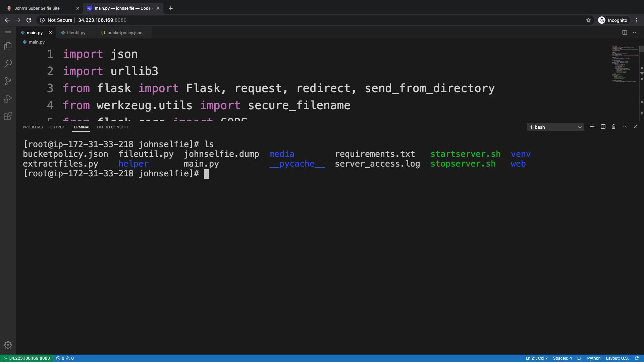Maximize terminal panel with up chevron

click(625, 127)
